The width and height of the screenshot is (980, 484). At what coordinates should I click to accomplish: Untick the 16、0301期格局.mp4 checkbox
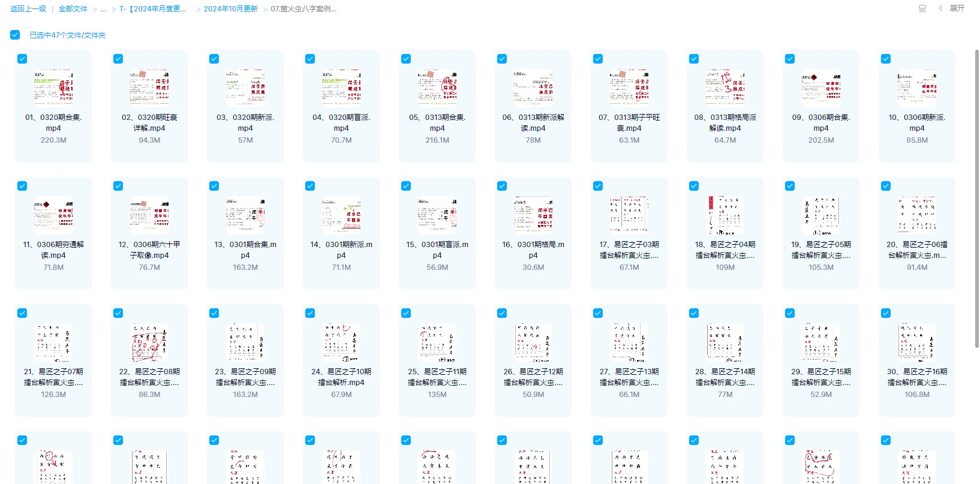click(502, 186)
